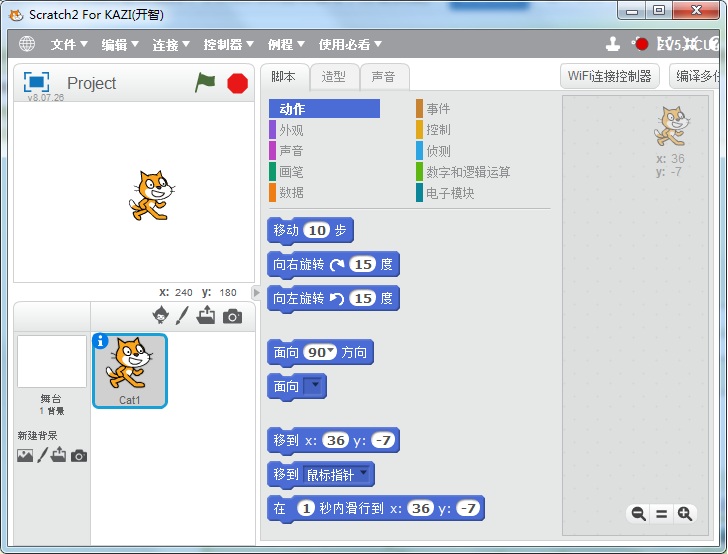Upload backdrop from file icon
The width and height of the screenshot is (728, 554).
point(58,454)
